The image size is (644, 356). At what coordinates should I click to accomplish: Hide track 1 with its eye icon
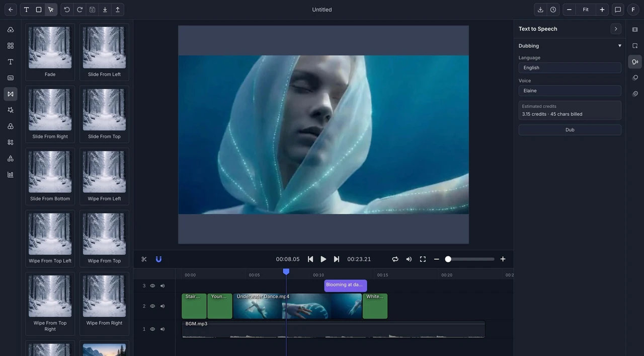(152, 329)
